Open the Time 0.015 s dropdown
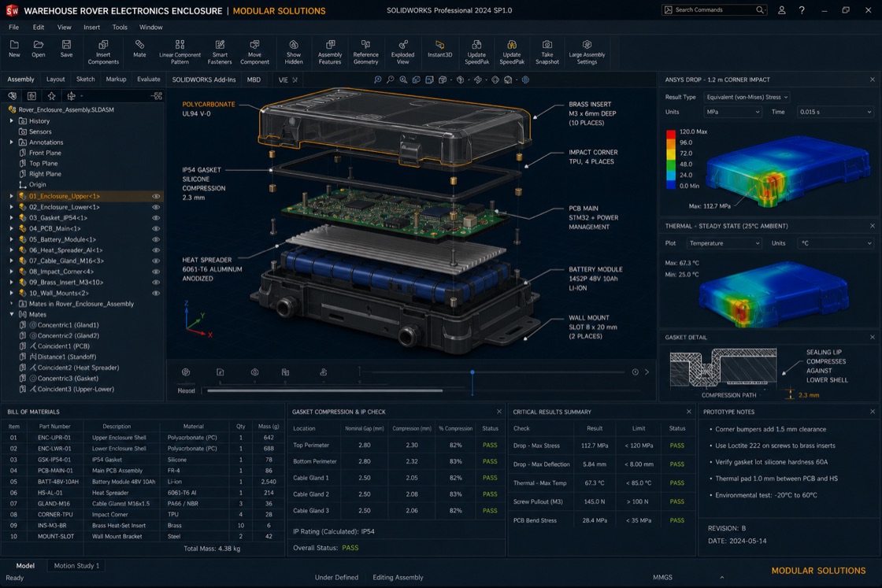The width and height of the screenshot is (882, 588). [x=835, y=112]
